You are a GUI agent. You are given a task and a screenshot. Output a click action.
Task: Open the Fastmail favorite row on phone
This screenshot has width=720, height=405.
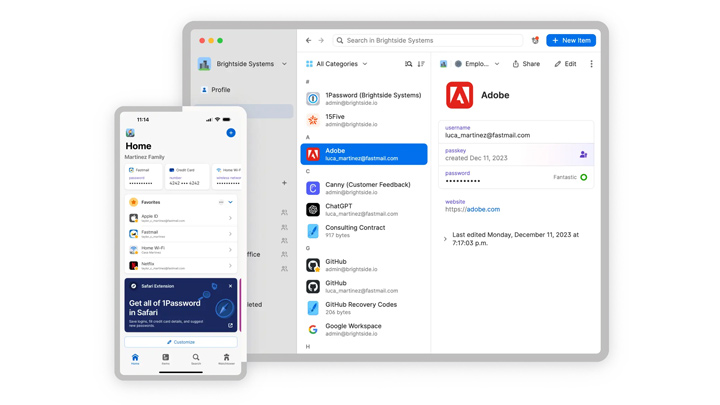click(181, 234)
